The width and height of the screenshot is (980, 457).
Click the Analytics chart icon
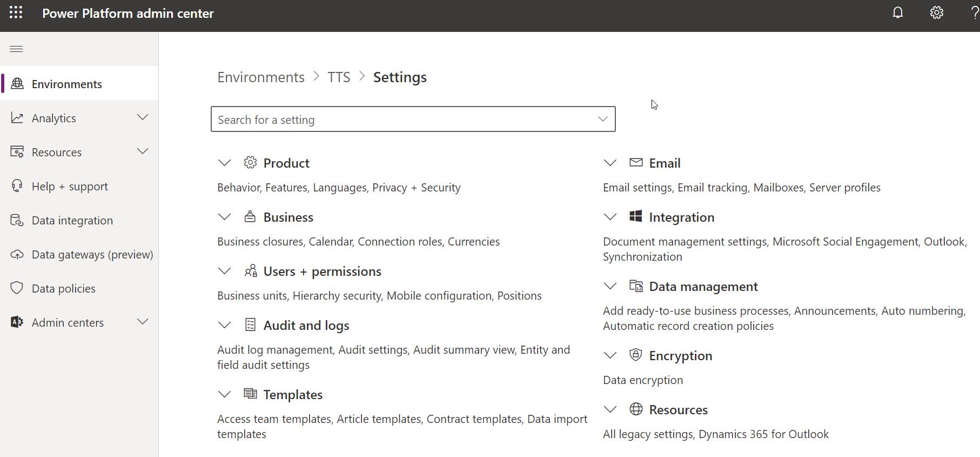click(17, 118)
